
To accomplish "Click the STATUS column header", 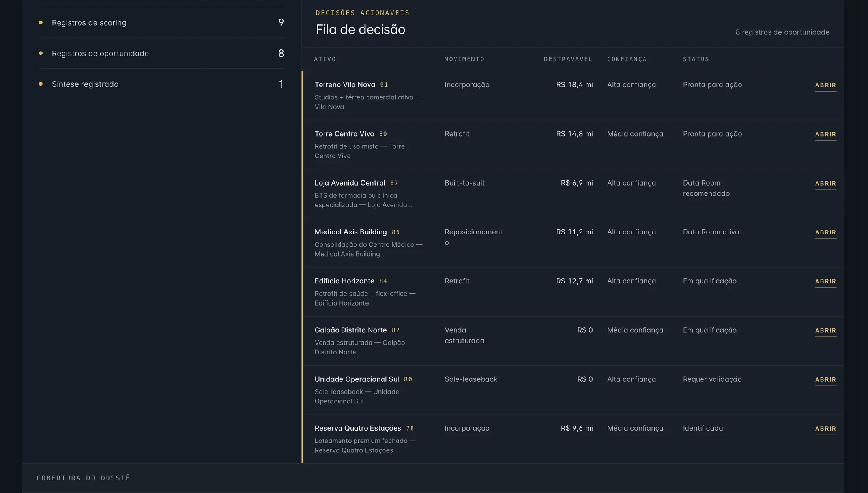I will click(696, 59).
